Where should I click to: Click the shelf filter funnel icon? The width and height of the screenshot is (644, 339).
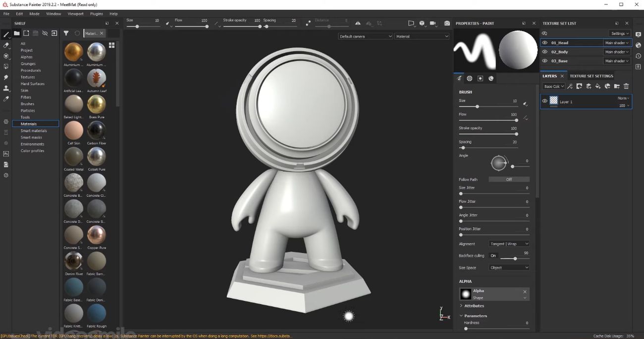[66, 33]
